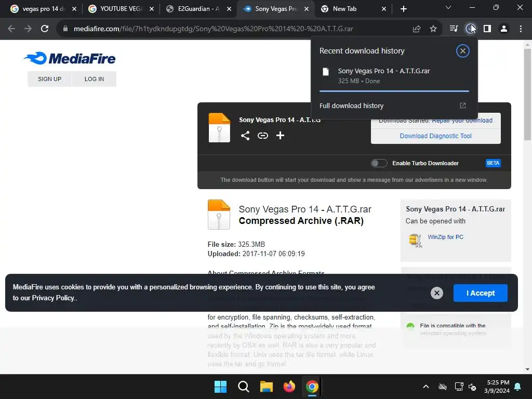The image size is (532, 399).
Task: Close the YOUTUBE VEGA tab
Action: point(152,9)
